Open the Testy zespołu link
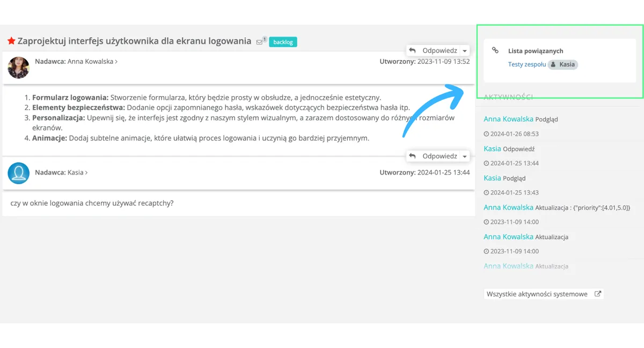 pyautogui.click(x=527, y=64)
